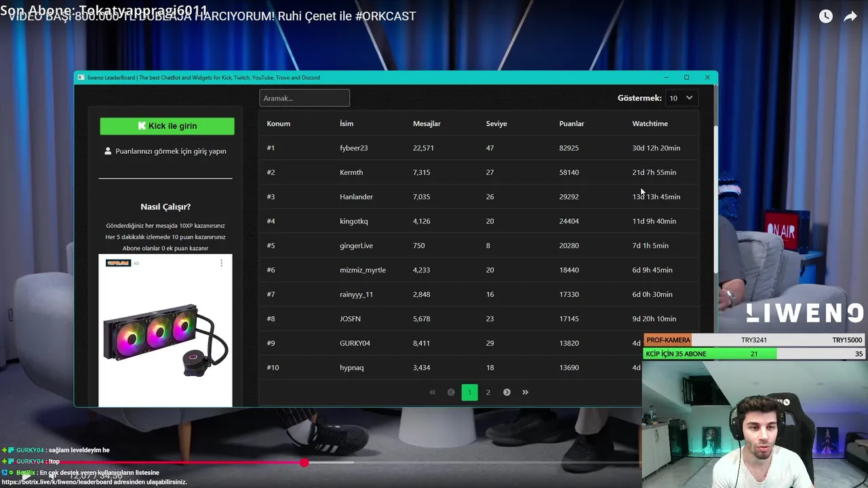868x488 pixels.
Task: Click the user icon beside login prompt
Action: [108, 151]
